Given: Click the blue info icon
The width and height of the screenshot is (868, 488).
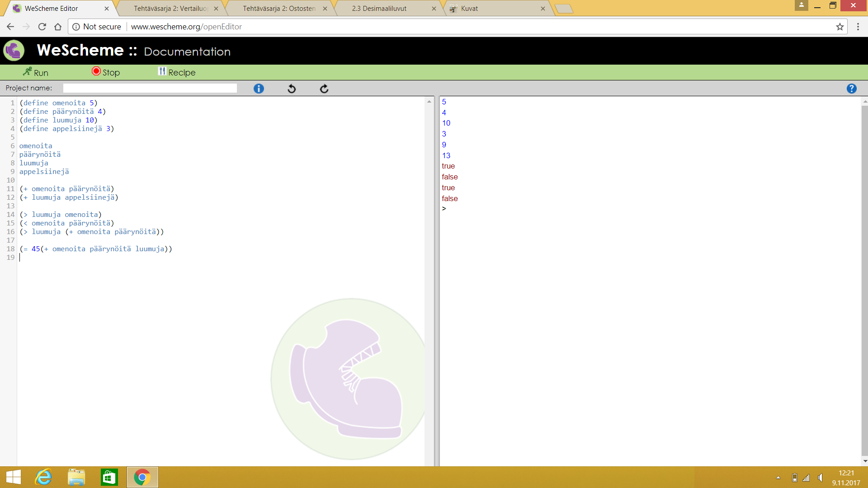Looking at the screenshot, I should click(x=259, y=89).
